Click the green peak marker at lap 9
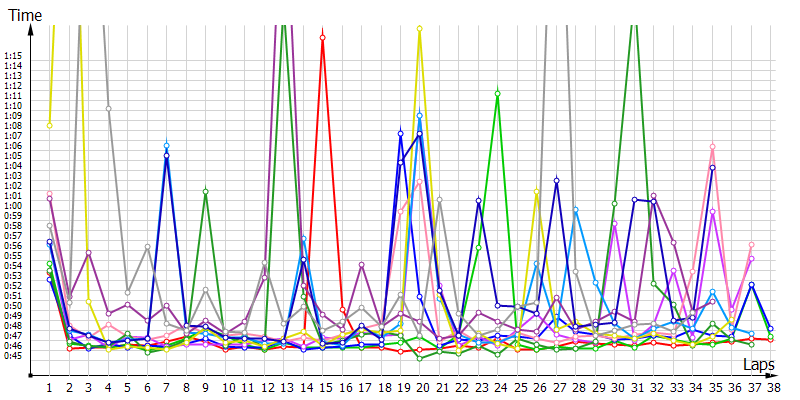This screenshot has height=400, width=800. (205, 191)
